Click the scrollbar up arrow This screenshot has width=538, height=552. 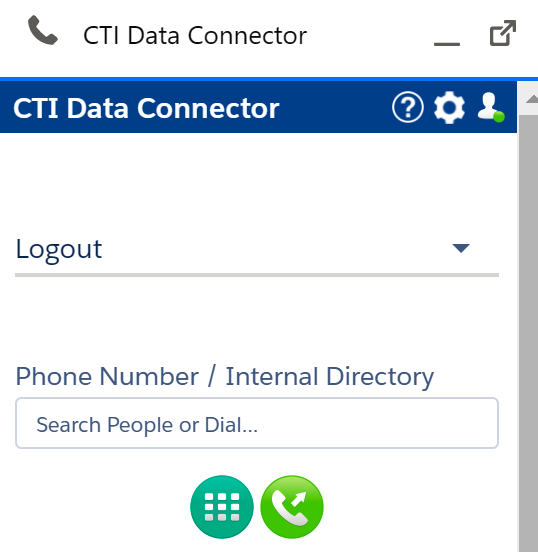tap(532, 99)
